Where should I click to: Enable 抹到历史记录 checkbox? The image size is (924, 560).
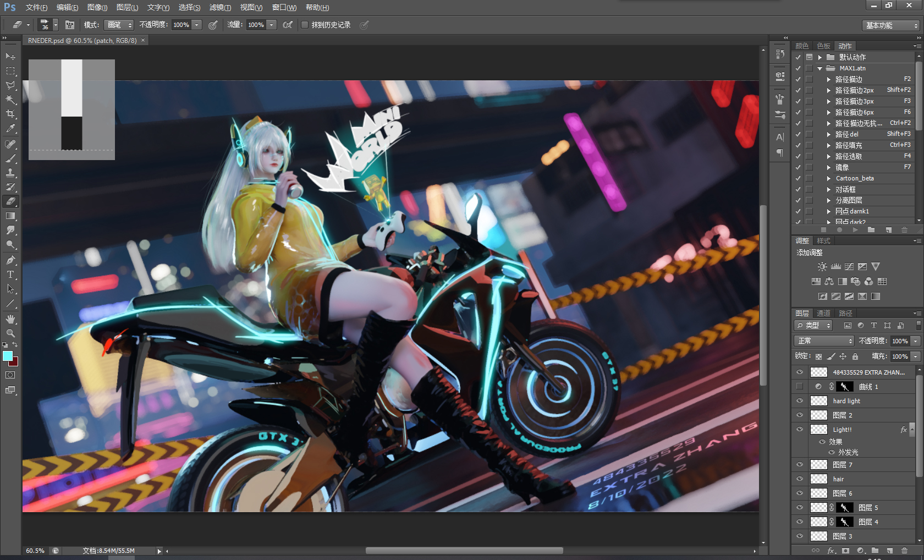(305, 25)
